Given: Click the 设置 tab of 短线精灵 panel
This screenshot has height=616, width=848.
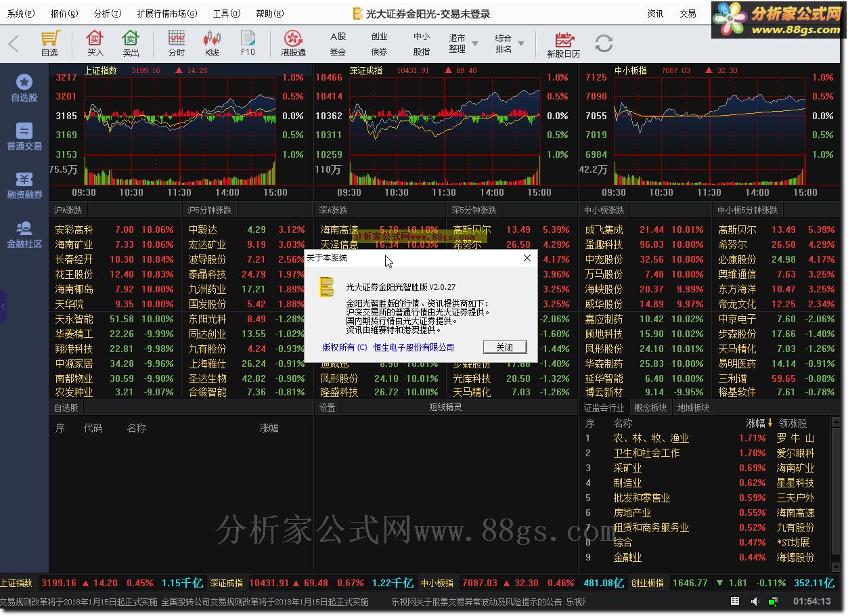Looking at the screenshot, I should click(x=328, y=408).
